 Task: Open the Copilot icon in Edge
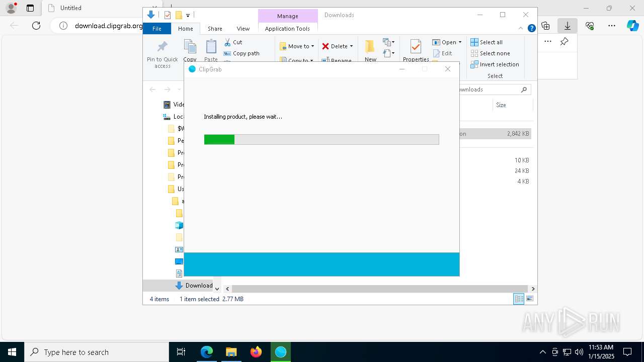click(633, 26)
